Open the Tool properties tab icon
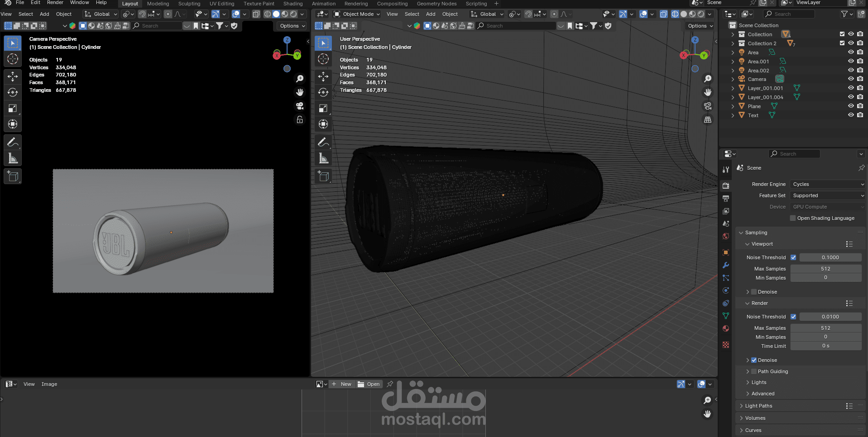The width and height of the screenshot is (868, 437). coord(726,169)
